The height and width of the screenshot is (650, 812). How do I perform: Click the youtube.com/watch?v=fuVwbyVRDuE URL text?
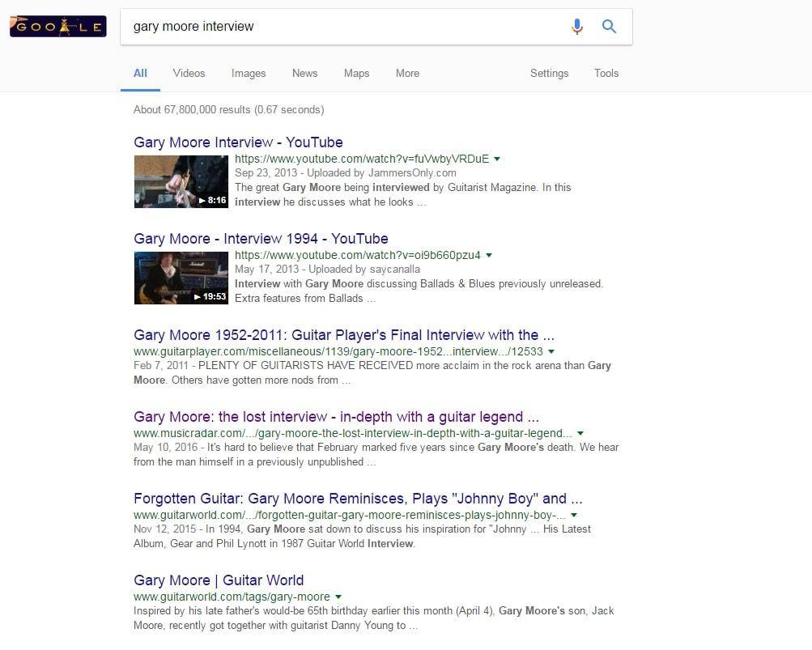pos(362,159)
